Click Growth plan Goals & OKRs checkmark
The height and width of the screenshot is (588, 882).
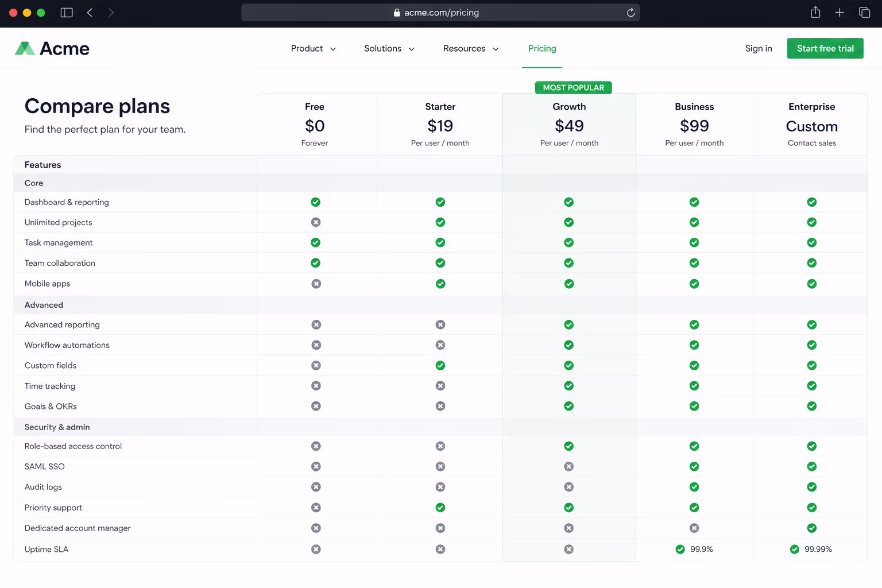(569, 406)
